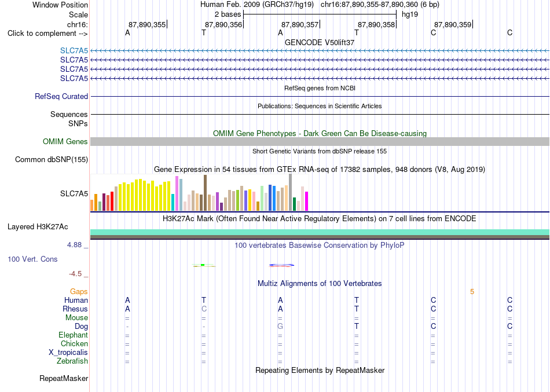This screenshot has width=550, height=392.
Task: Click the tall dark brown GTEx bar
Action: [205, 193]
